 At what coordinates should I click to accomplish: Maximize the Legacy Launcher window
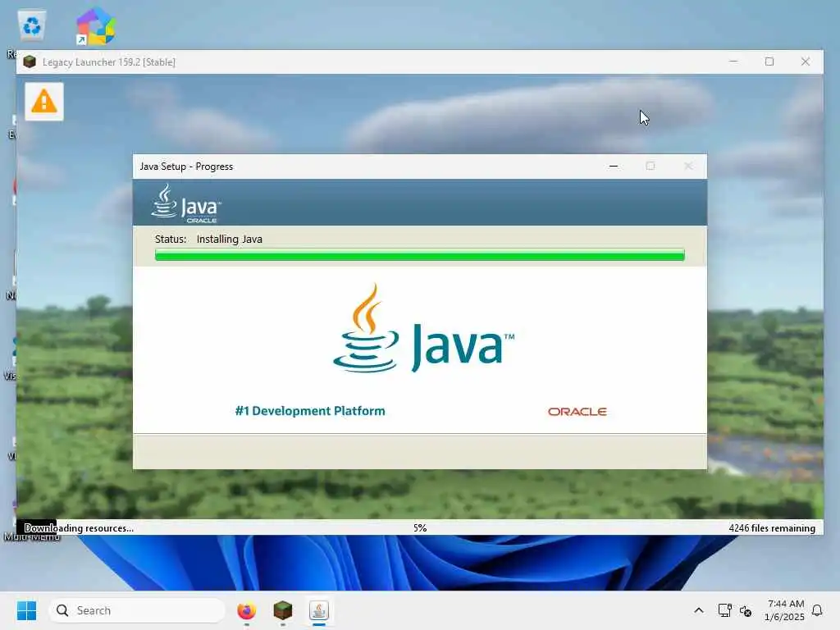click(769, 62)
